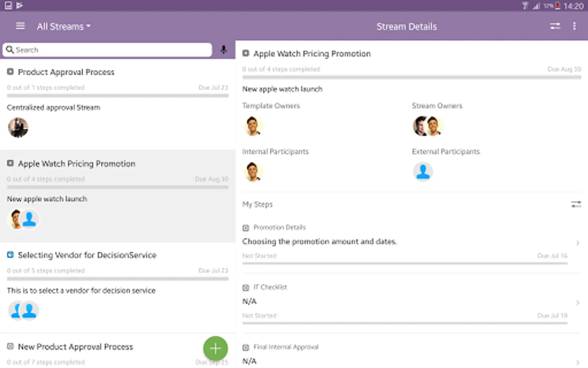The height and width of the screenshot is (368, 588).
Task: Click participant avatars under New apple watch launch in list
Action: click(23, 219)
